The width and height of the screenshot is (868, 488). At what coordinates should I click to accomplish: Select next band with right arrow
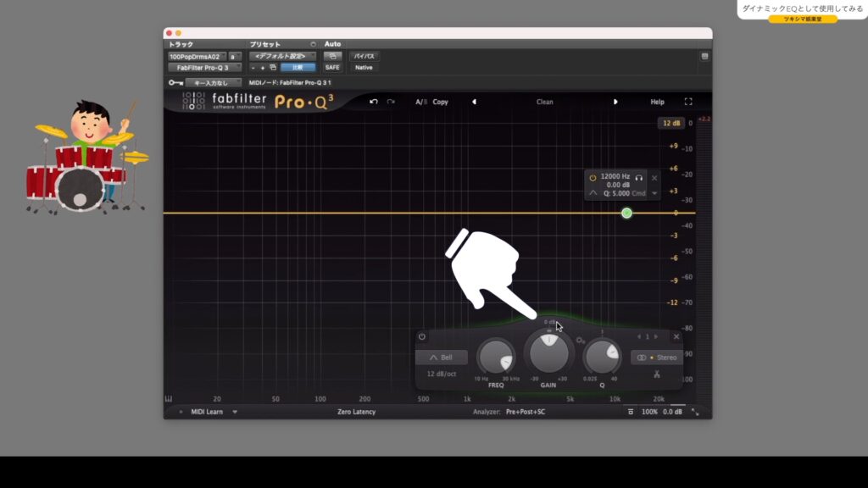tap(656, 336)
